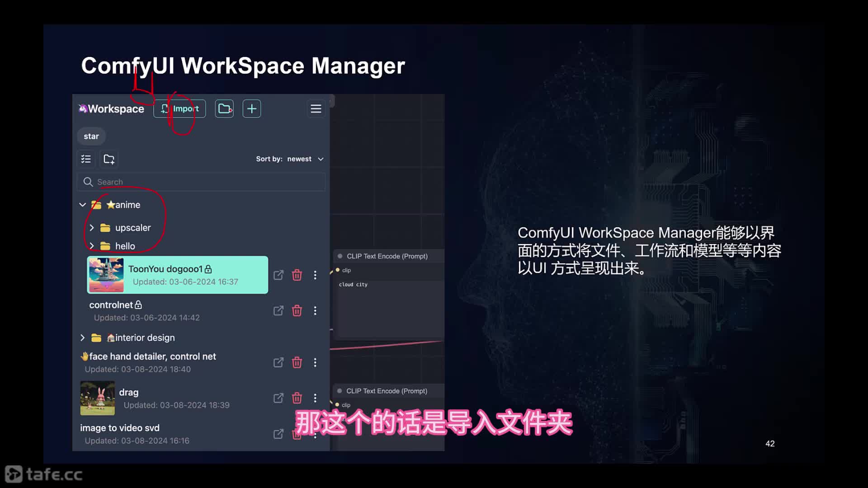Image resolution: width=868 pixels, height=488 pixels.
Task: Click the lock icon beside ToonYou dogooo1
Action: pos(208,269)
